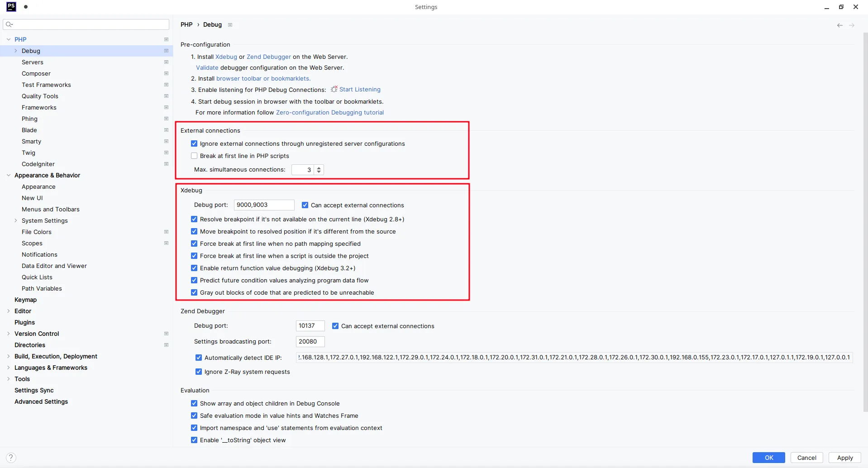Disable Enable '__toString' object view
The image size is (868, 468).
pos(194,440)
